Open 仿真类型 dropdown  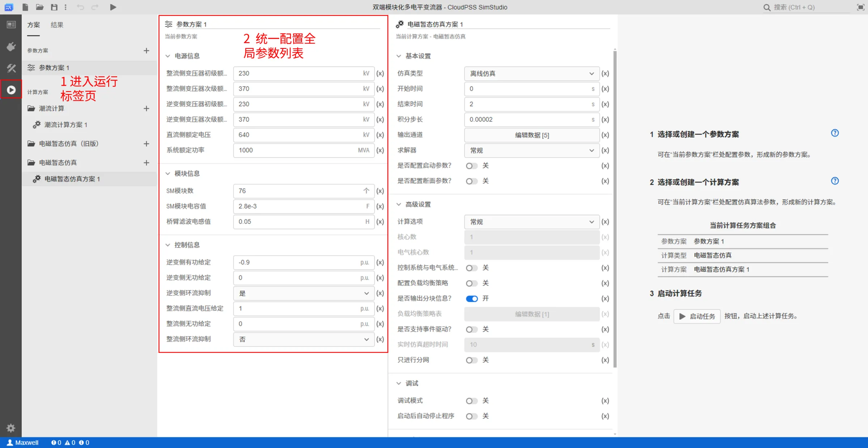532,73
